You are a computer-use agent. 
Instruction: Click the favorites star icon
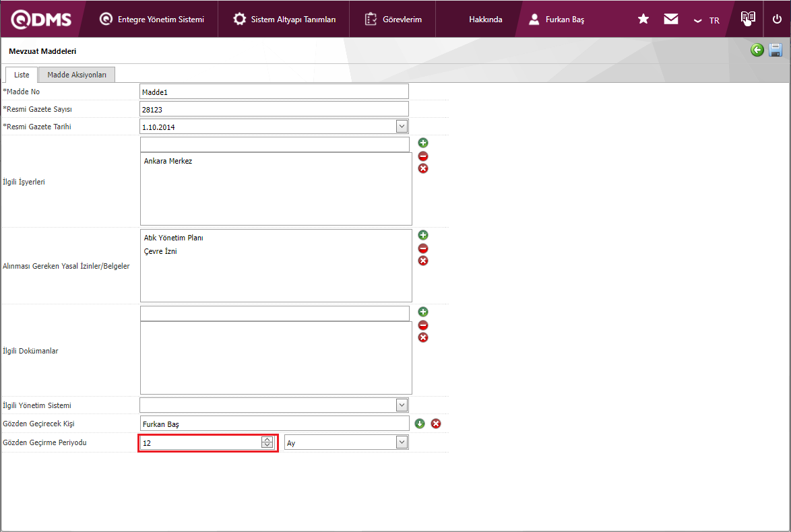coord(643,19)
